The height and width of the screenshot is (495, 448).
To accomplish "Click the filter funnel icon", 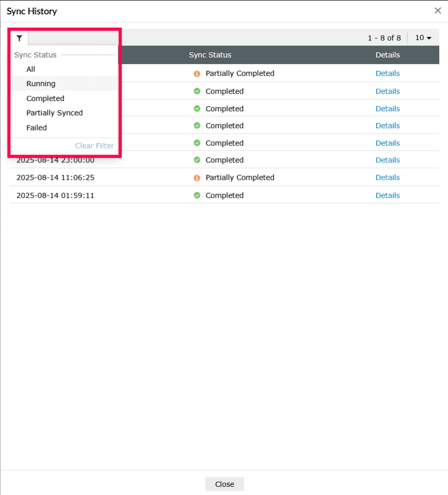I will click(x=19, y=38).
